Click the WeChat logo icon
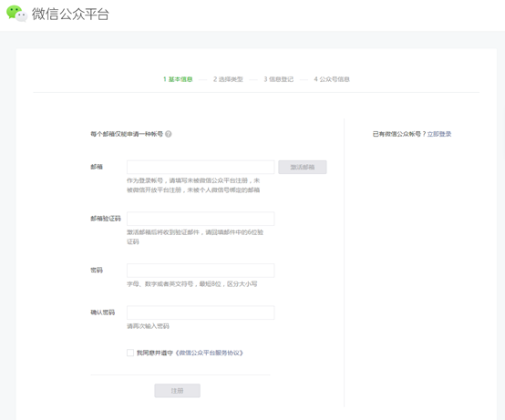Image resolution: width=505 pixels, height=420 pixels. tap(16, 14)
